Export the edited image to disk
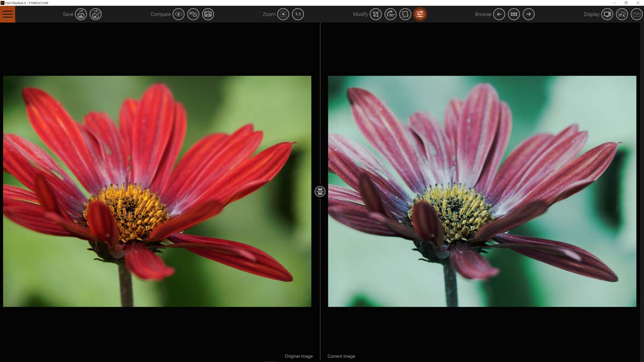Viewport: 644px width, 362px height. tap(80, 14)
